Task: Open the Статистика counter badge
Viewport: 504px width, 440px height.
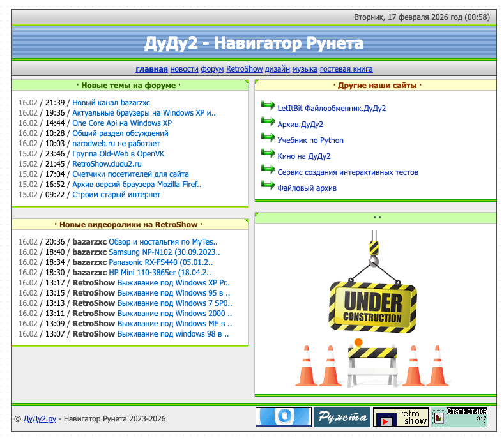Action: pyautogui.click(x=460, y=418)
